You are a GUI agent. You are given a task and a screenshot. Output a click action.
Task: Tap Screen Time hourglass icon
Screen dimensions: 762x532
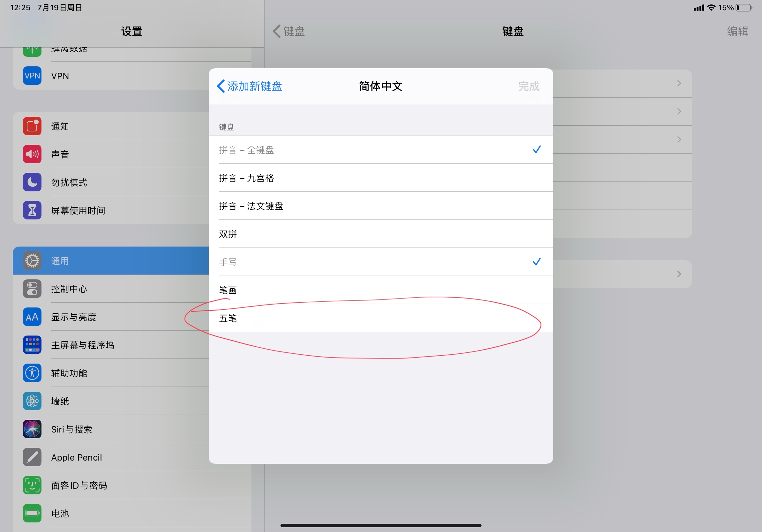click(32, 210)
